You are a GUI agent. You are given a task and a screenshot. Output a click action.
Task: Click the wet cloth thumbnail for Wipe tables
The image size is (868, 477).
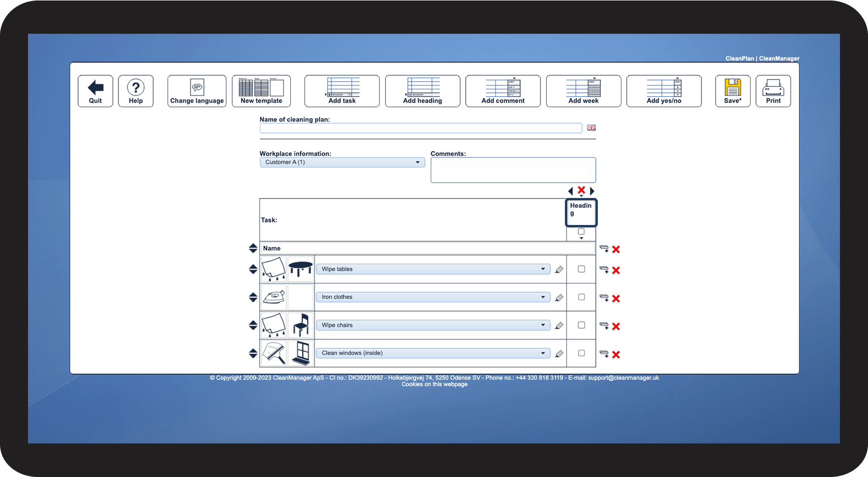[x=274, y=269]
